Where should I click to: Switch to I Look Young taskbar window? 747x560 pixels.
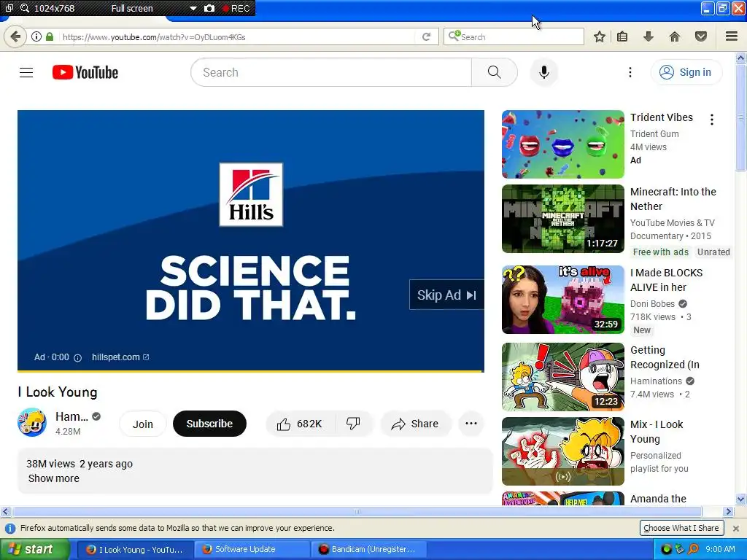click(x=135, y=550)
